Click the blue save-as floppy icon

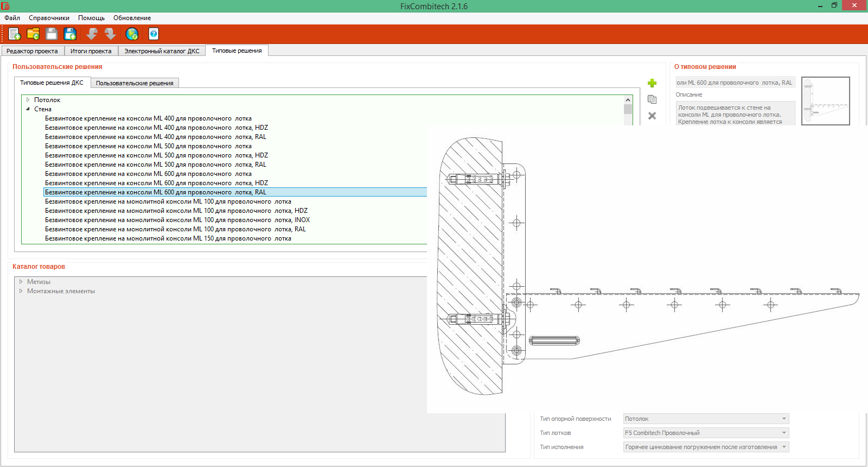[71, 34]
